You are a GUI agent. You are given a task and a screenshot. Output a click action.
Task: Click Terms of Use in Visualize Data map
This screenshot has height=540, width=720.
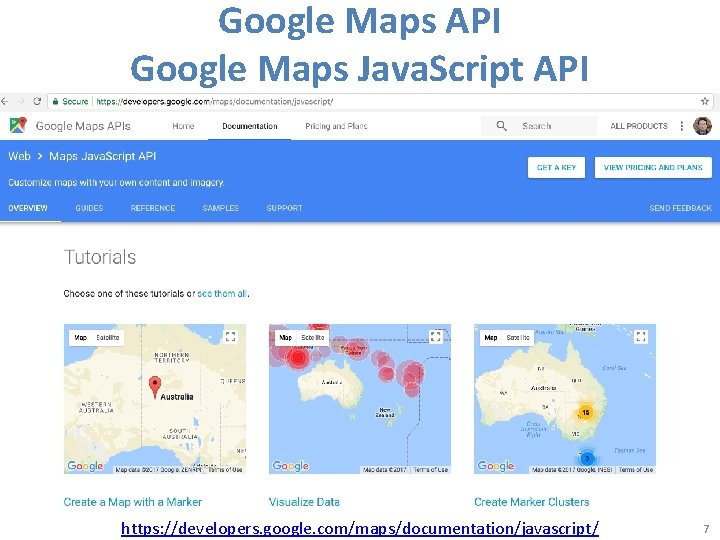[430, 470]
